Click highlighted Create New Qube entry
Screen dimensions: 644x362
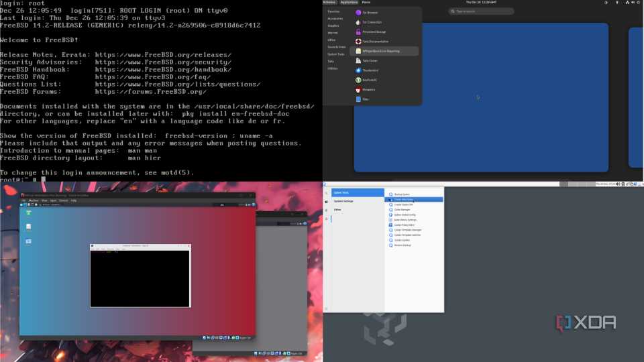tap(414, 200)
